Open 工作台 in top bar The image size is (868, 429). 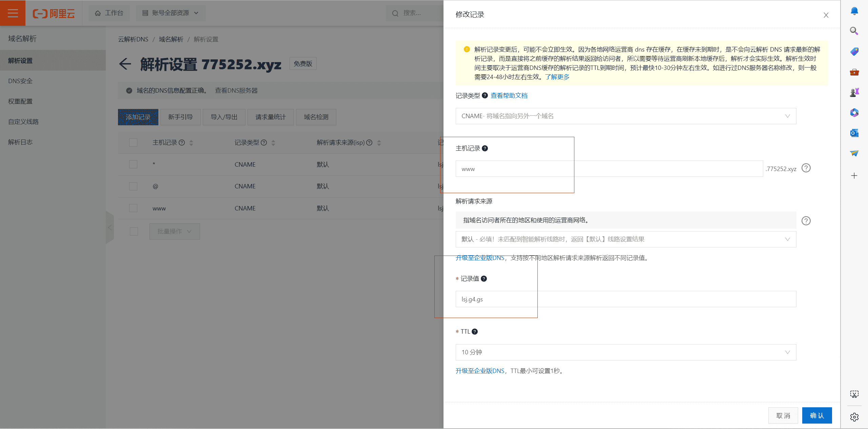coord(109,13)
